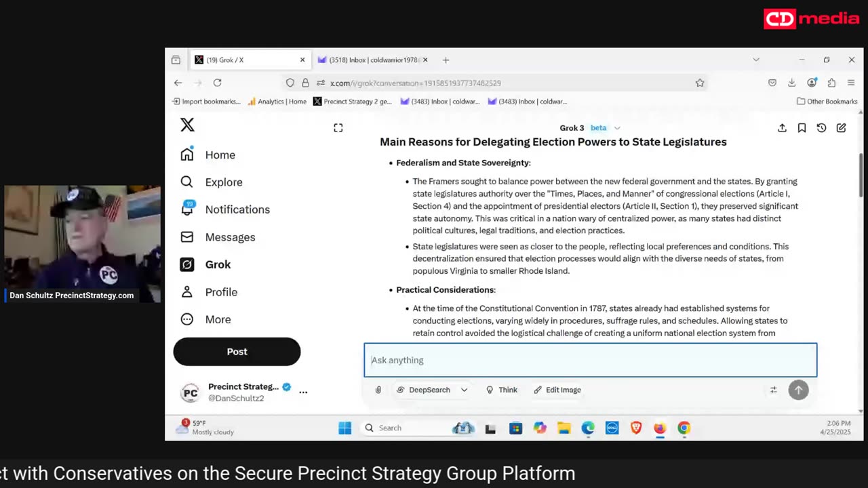This screenshot has height=488, width=868.
Task: Open Grok response settings sliders icon
Action: [x=773, y=390]
